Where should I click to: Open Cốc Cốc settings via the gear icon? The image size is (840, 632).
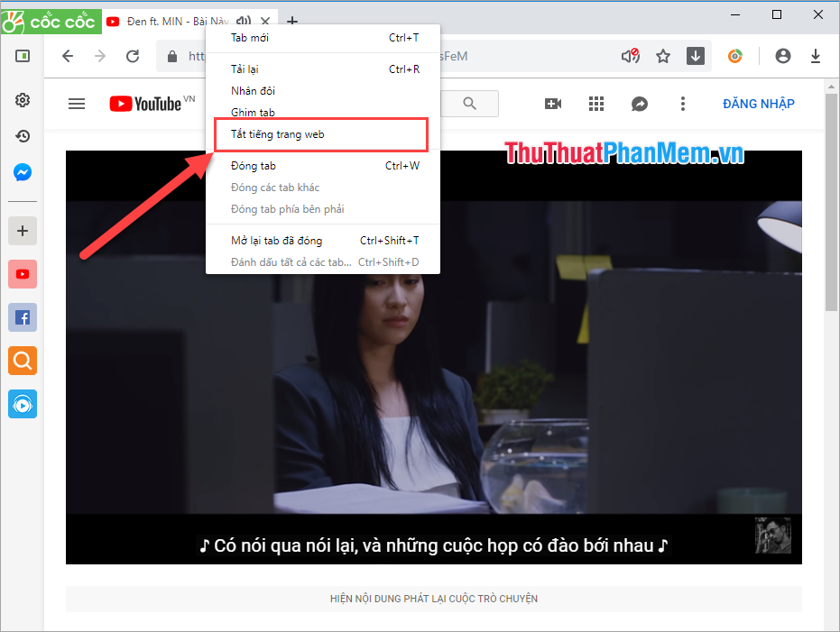tap(22, 100)
